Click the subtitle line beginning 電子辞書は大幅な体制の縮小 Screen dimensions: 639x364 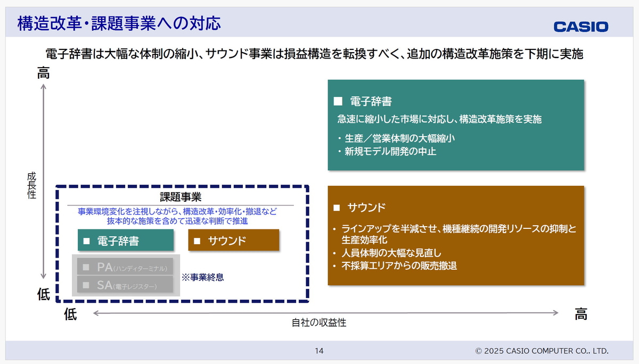[x=315, y=54]
